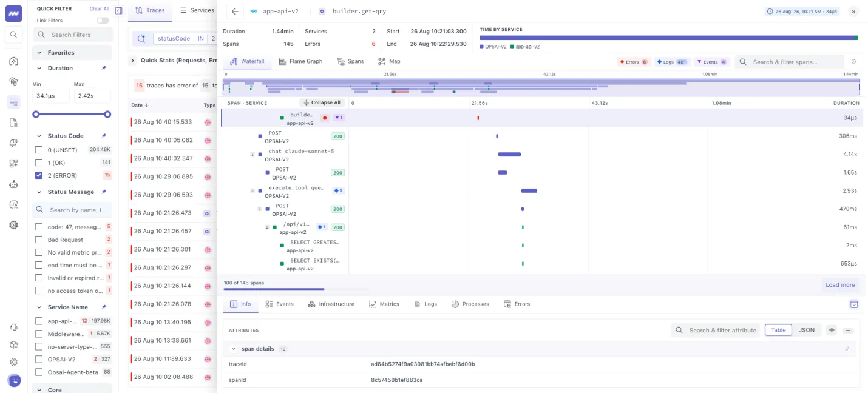Click the Search & filter attribute field

716,330
